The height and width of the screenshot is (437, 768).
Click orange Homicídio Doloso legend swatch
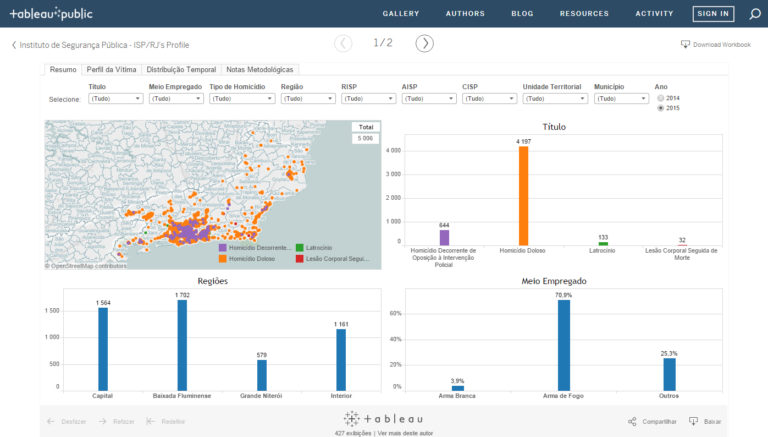[x=222, y=259]
